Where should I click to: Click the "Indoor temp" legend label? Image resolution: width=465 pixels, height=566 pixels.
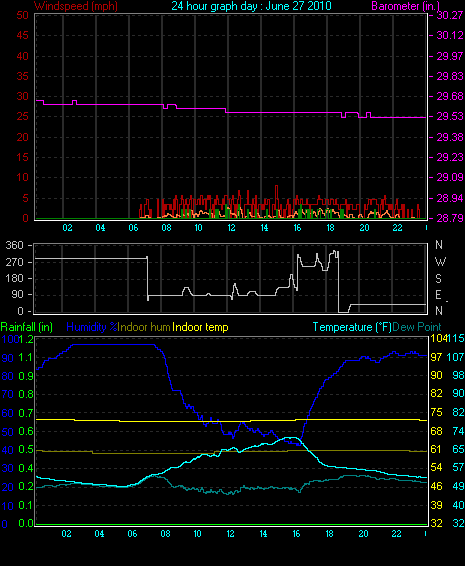200,327
